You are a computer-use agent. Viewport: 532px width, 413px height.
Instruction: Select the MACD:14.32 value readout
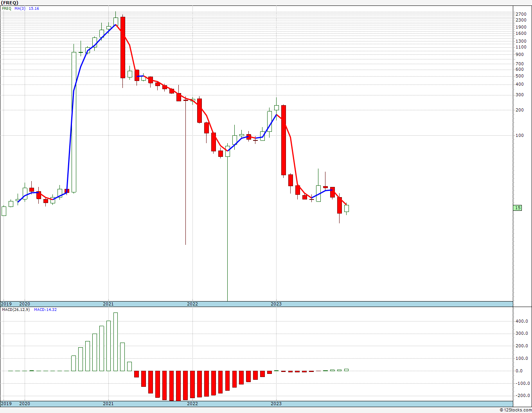click(x=45, y=310)
